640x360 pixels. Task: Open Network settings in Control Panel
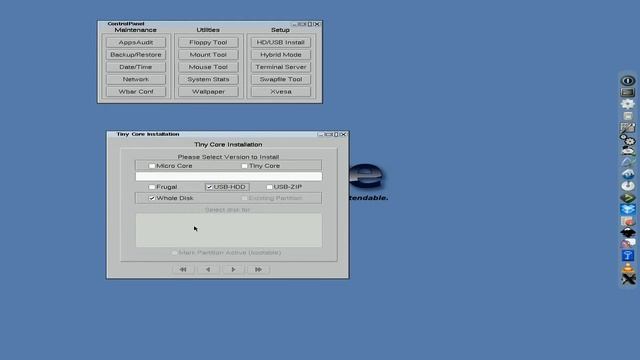(136, 79)
